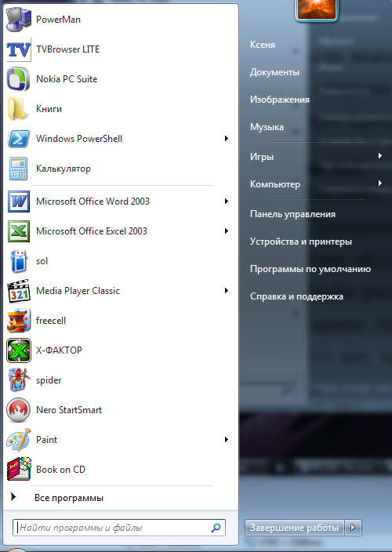
Task: Click the Book on CD icon
Action: coord(19,469)
